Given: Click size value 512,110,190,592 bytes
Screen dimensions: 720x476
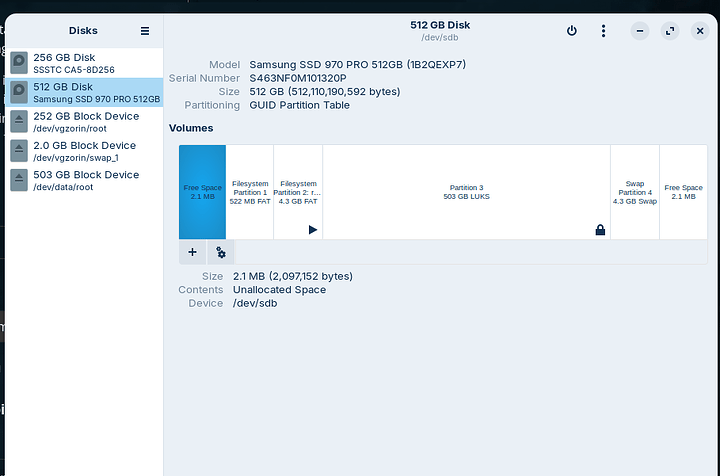Looking at the screenshot, I should coord(325,92).
